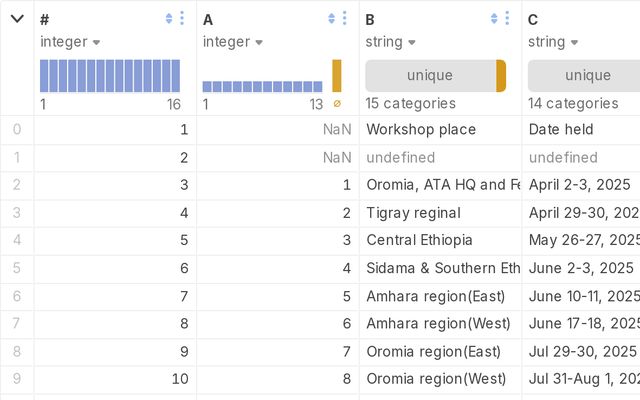Select row index 5
Image resolution: width=640 pixels, height=400 pixels.
pyautogui.click(x=16, y=268)
